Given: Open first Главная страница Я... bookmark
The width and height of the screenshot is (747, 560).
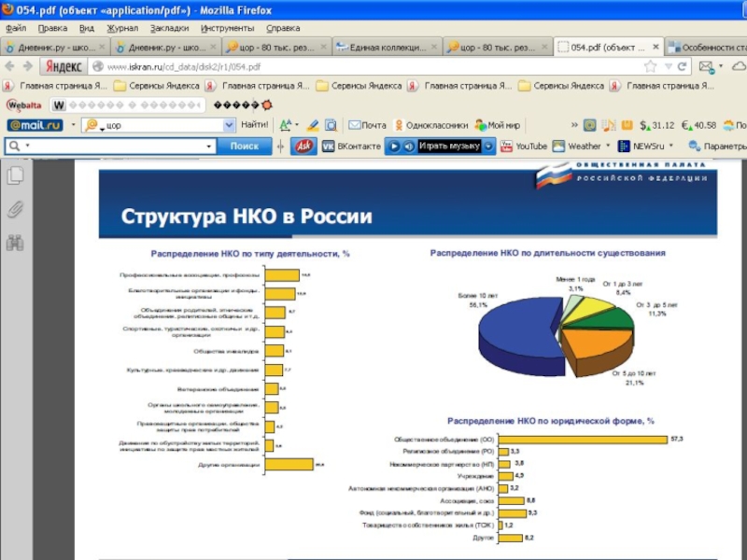Looking at the screenshot, I should (55, 86).
